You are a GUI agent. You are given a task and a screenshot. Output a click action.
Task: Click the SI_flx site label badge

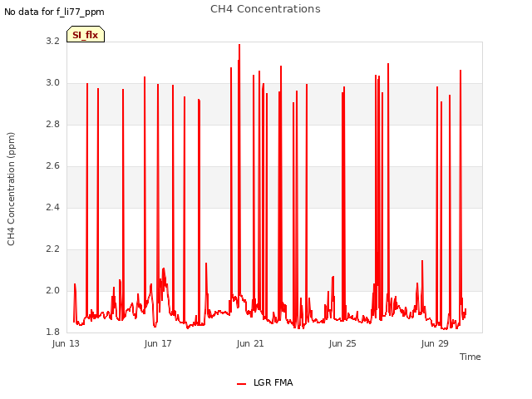click(86, 34)
